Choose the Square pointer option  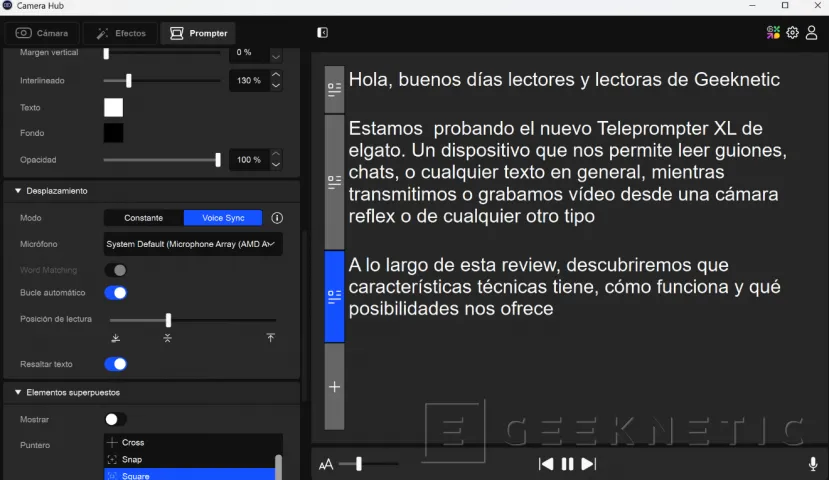pos(189,475)
